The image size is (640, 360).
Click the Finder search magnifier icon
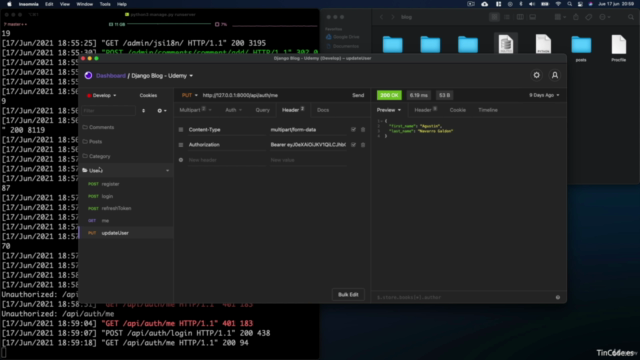[x=631, y=17]
